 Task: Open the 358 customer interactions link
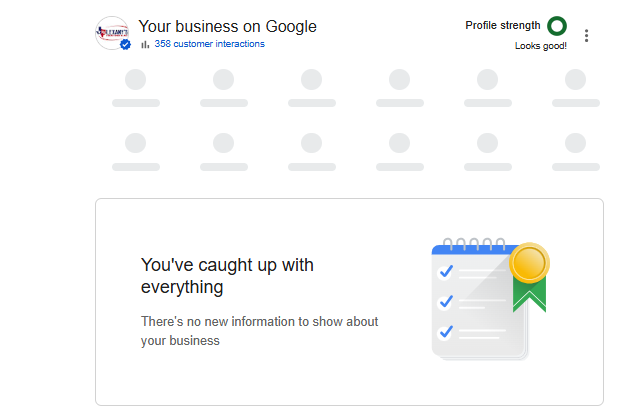tap(209, 44)
